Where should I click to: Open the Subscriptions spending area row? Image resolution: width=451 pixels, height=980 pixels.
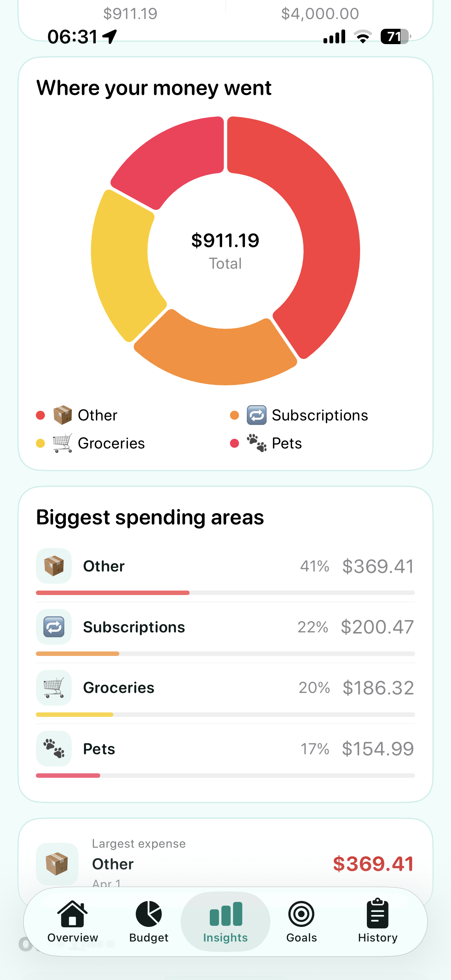(x=225, y=627)
